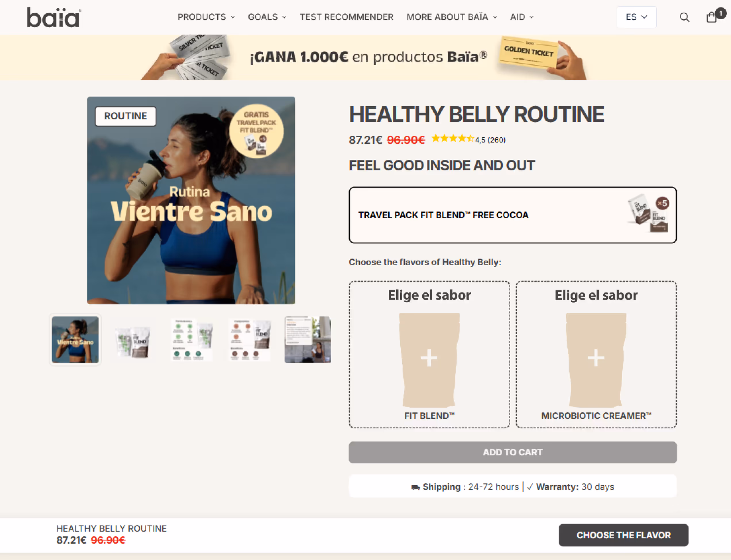Click the plus icon on Microbiotic Creamer pouch
Image resolution: width=731 pixels, height=560 pixels.
point(596,358)
